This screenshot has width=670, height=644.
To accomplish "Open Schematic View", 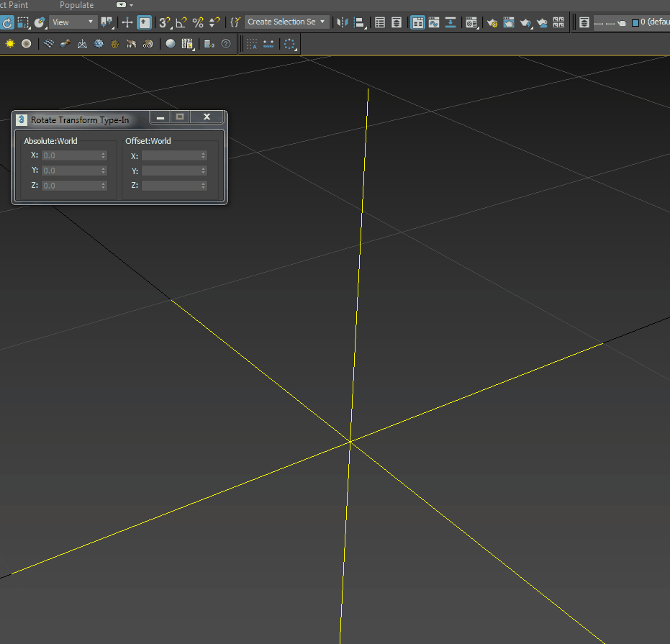I will [451, 22].
